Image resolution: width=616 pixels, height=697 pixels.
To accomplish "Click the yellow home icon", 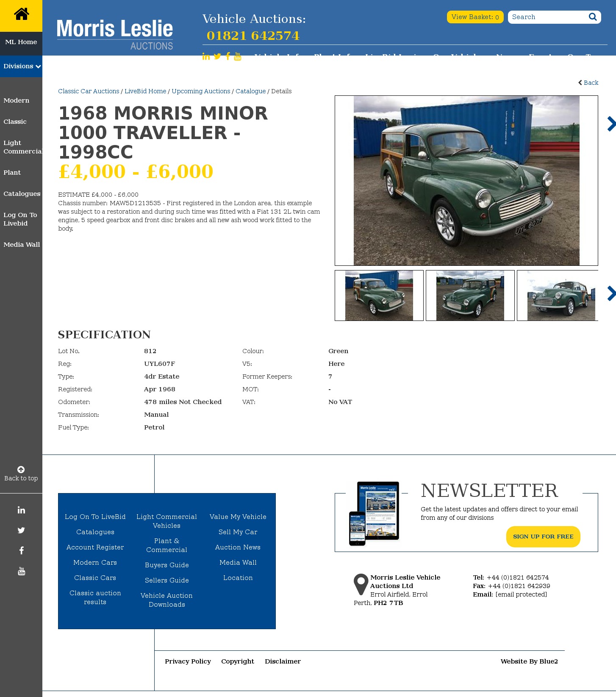I will coord(21,14).
